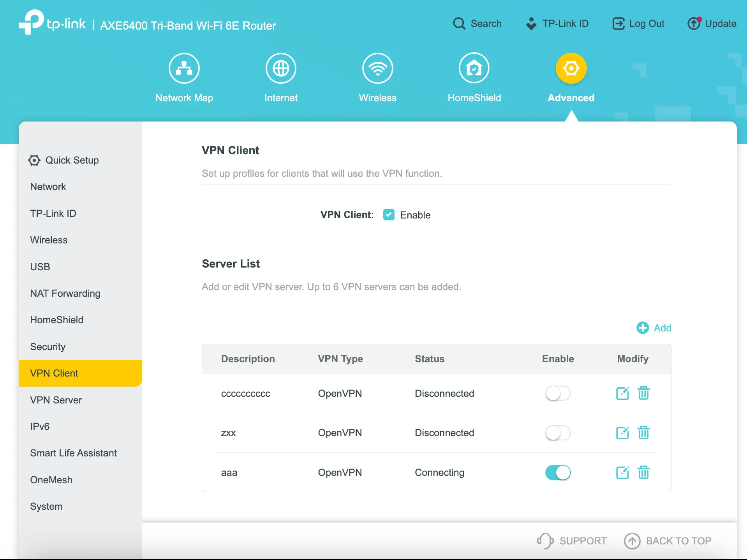
Task: Click the Internet globe icon
Action: point(281,68)
